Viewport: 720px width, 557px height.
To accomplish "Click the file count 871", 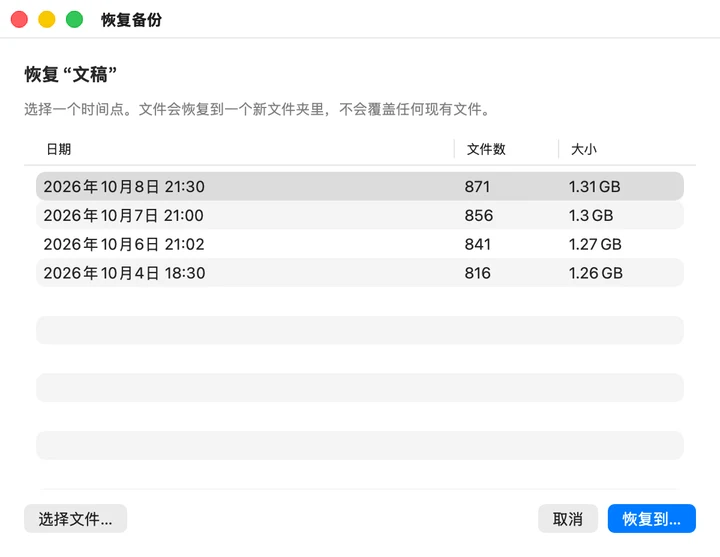I will click(x=477, y=186).
